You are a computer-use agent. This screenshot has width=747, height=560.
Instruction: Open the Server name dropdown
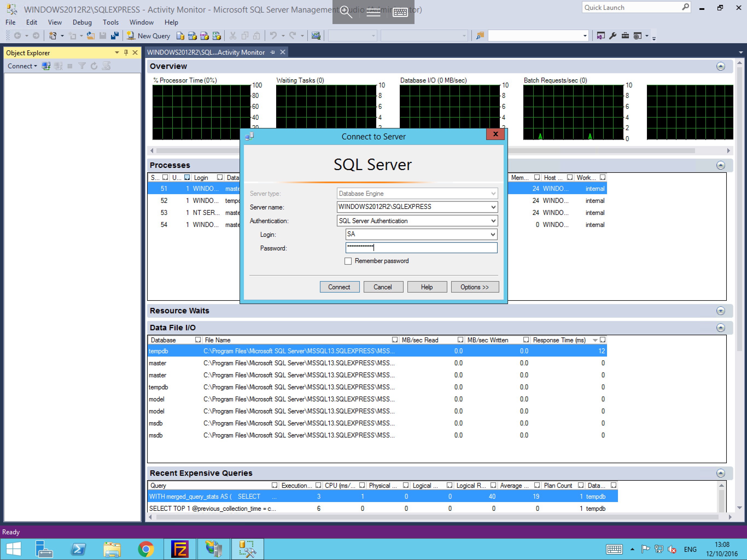(x=493, y=207)
